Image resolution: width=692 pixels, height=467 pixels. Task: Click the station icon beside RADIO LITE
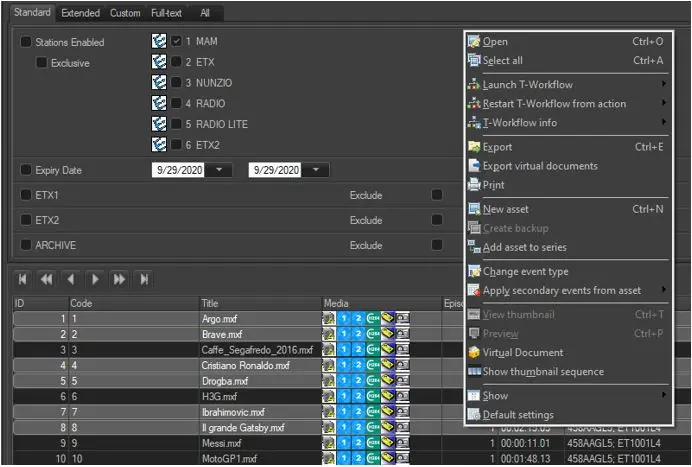point(158,124)
